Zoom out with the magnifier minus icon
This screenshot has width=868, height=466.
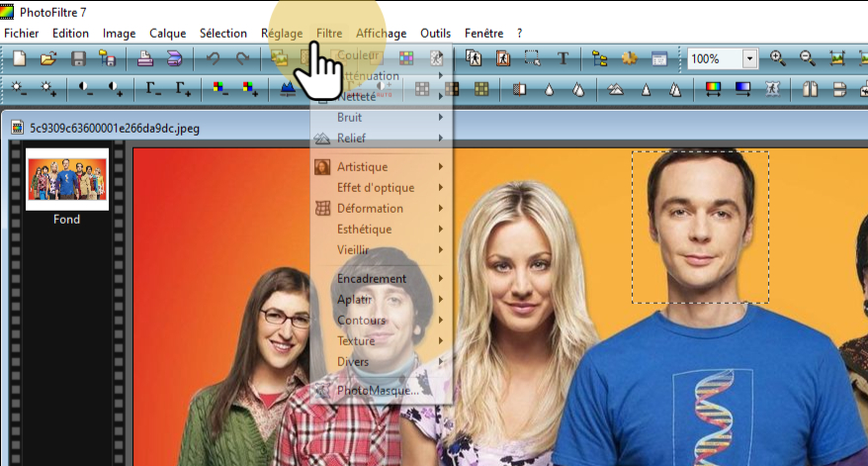point(808,58)
